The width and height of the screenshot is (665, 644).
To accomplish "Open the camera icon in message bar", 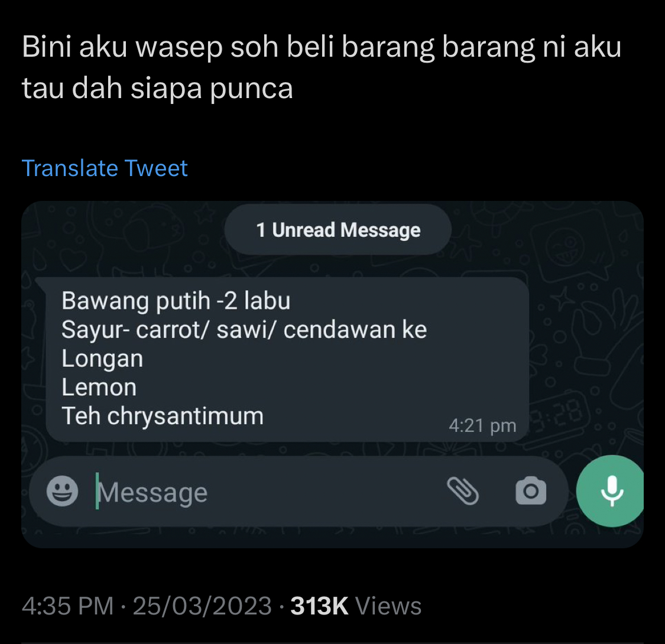I will 531,491.
